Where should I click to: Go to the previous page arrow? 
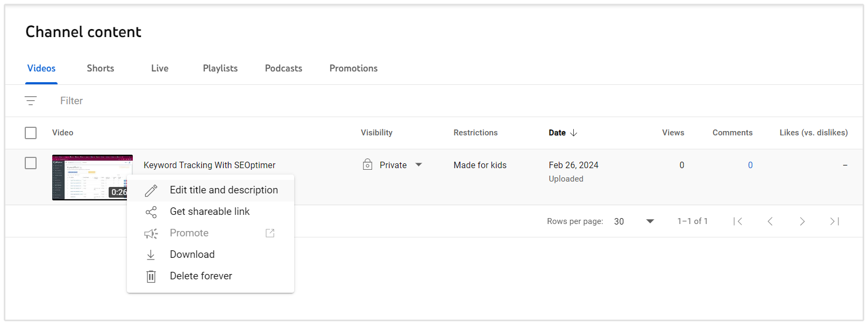pyautogui.click(x=770, y=221)
